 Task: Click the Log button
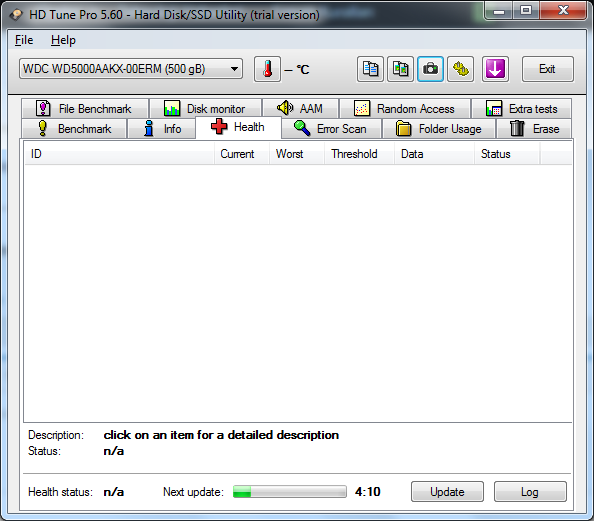click(x=530, y=492)
